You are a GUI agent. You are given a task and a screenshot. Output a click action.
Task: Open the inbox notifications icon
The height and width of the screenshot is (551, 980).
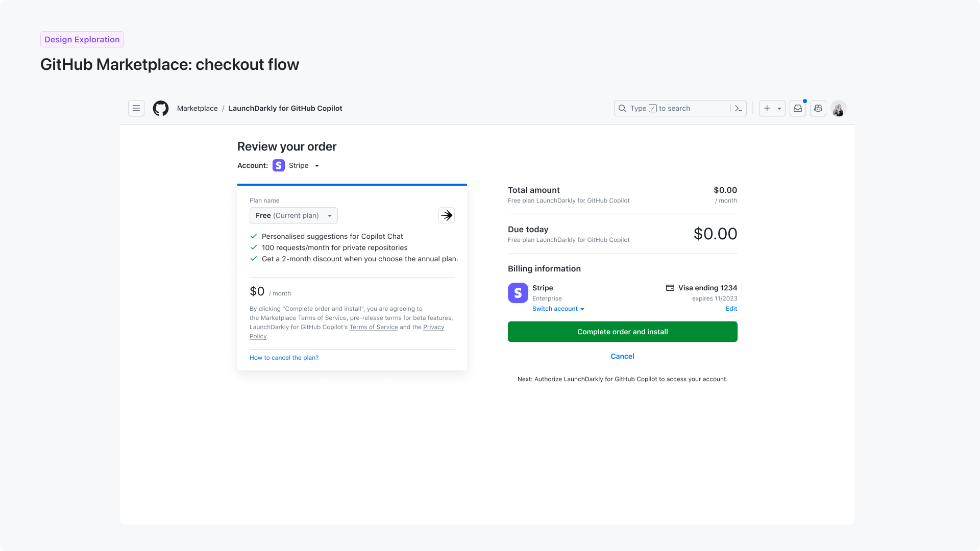(x=797, y=108)
